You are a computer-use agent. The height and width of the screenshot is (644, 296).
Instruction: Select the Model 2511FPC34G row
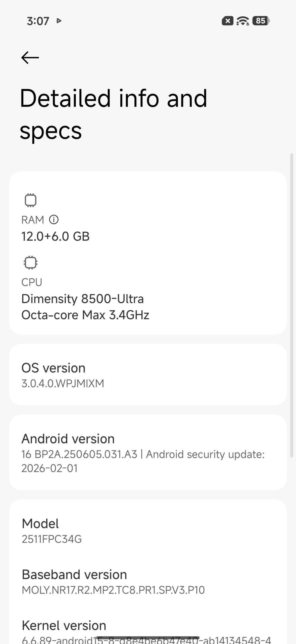click(x=148, y=530)
